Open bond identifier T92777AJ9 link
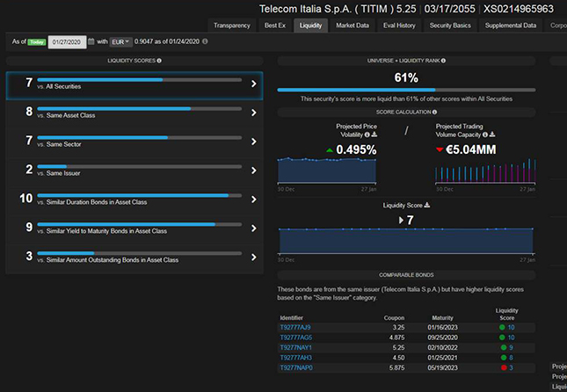This screenshot has width=567, height=392. click(295, 327)
